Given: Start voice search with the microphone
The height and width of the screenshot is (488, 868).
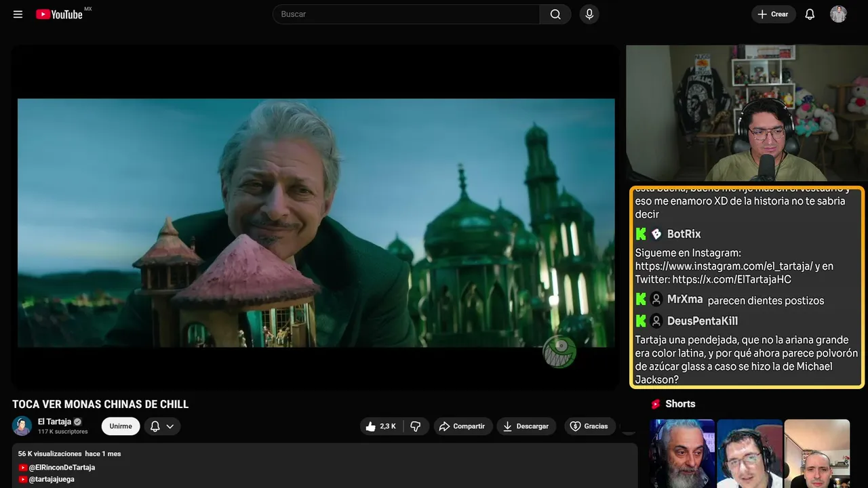Looking at the screenshot, I should tap(589, 14).
